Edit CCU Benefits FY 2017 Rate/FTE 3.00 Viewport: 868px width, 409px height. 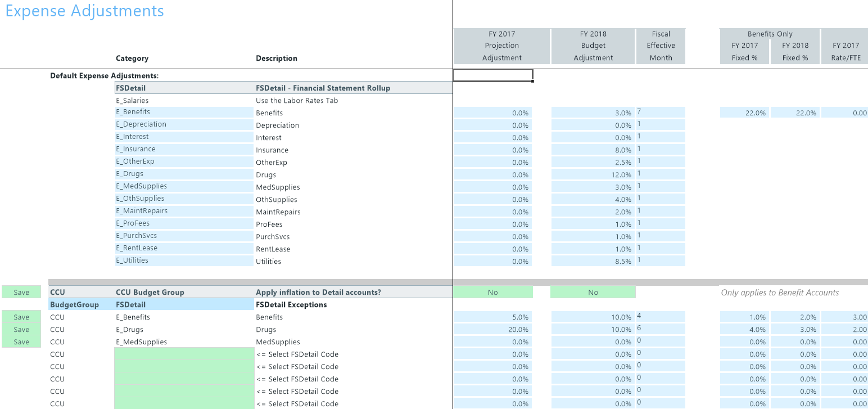[x=844, y=317]
